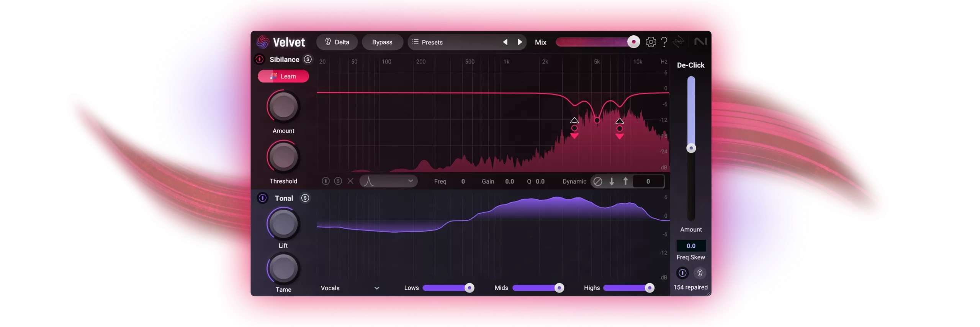
Task: Open the filter shape dropdown
Action: pos(388,181)
